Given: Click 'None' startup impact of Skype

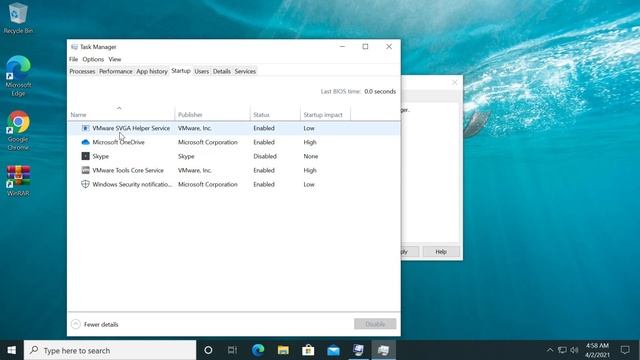Looking at the screenshot, I should pyautogui.click(x=311, y=156).
